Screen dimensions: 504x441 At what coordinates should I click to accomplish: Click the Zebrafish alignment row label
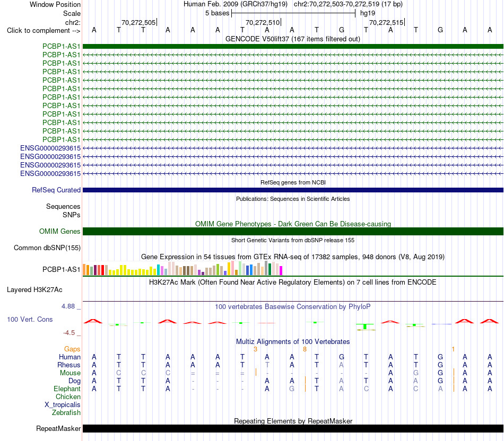pyautogui.click(x=66, y=412)
